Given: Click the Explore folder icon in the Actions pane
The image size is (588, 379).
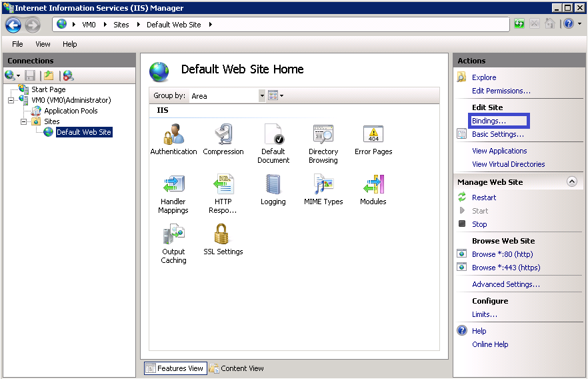Looking at the screenshot, I should 461,77.
